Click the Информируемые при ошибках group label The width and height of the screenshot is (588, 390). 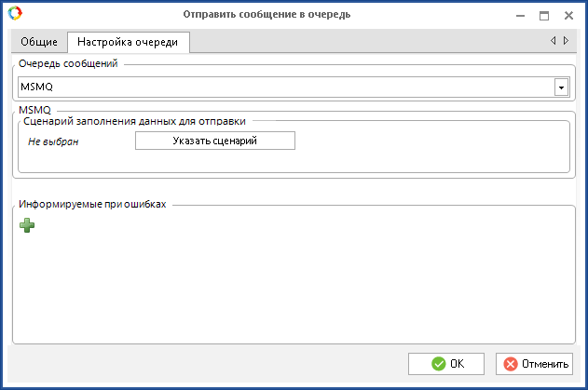[92, 204]
